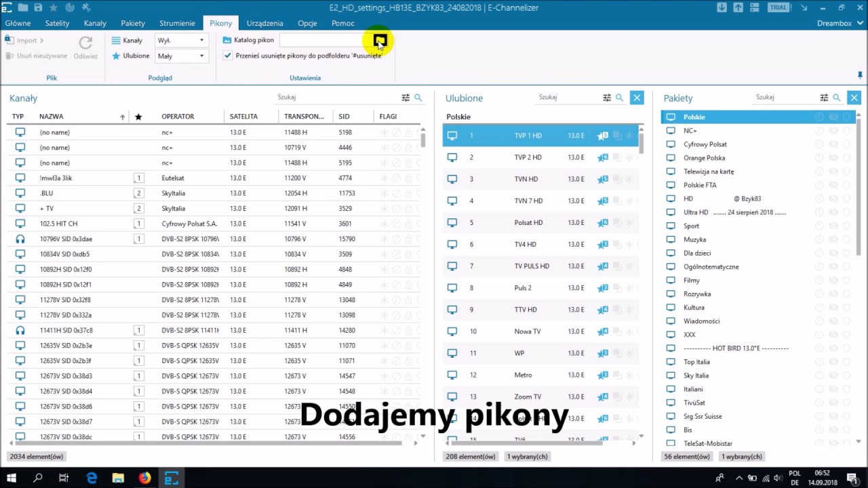This screenshot has width=868, height=488.
Task: Open the Ulubione preview dropdown set to Mały
Action: [x=180, y=56]
